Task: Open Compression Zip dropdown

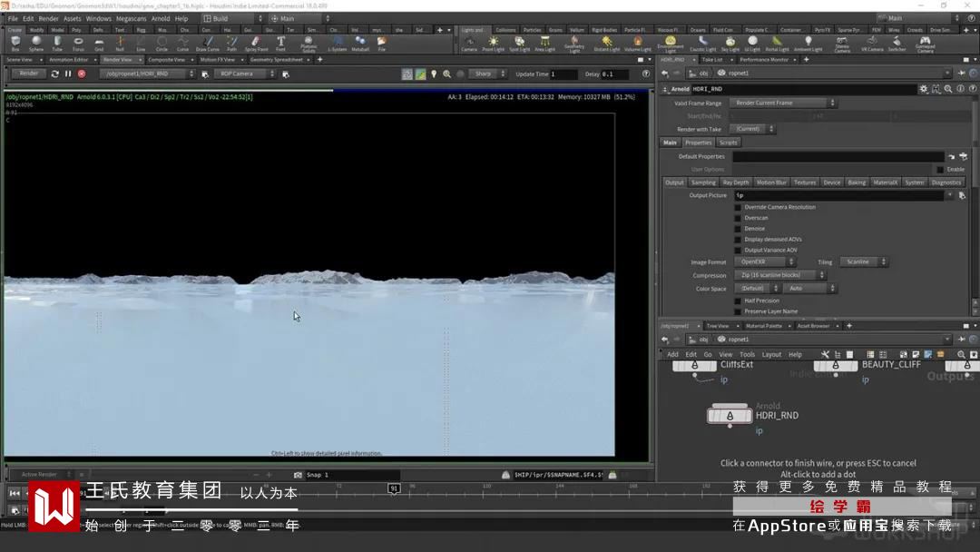Action: (x=780, y=275)
